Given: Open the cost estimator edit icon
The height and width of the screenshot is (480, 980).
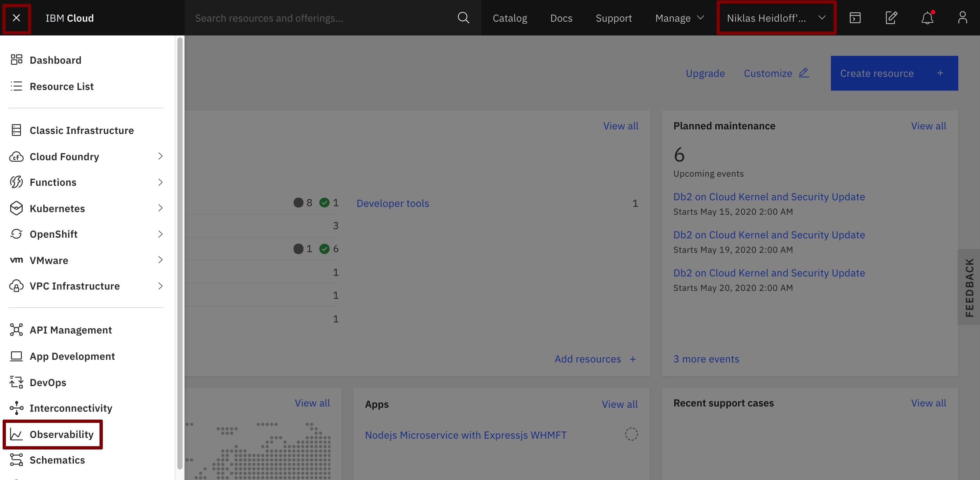Looking at the screenshot, I should click(x=891, y=18).
